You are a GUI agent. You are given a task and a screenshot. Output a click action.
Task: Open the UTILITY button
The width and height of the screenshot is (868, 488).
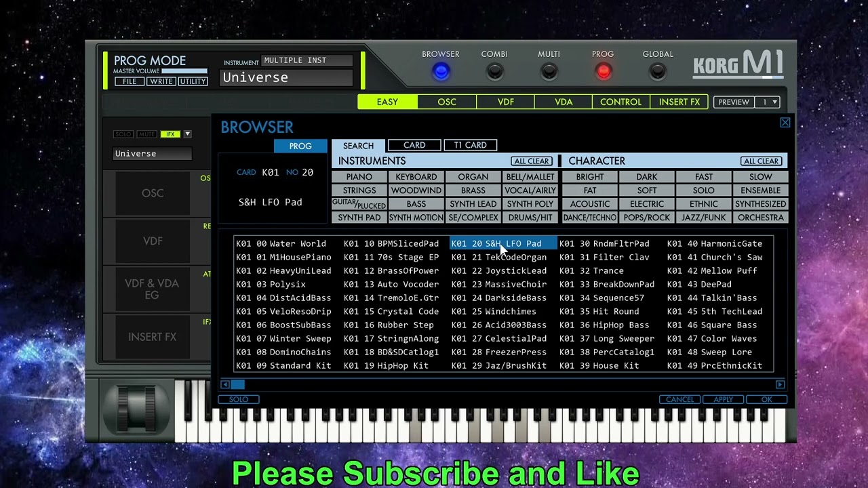click(x=193, y=81)
